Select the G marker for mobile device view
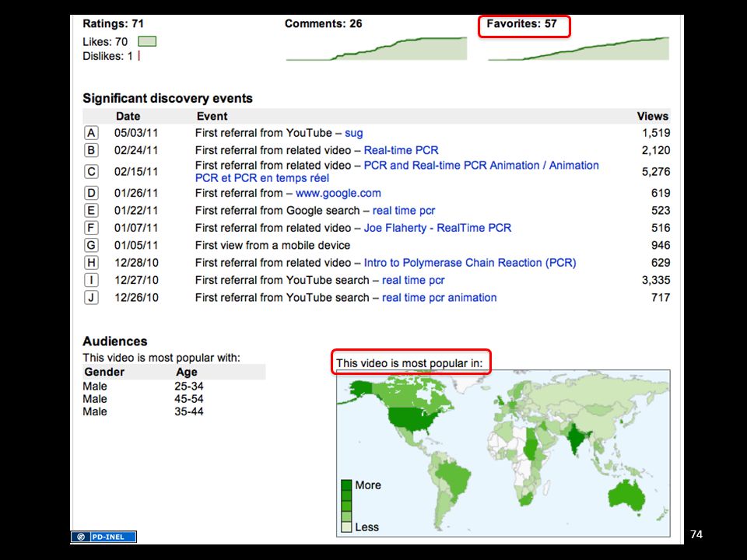 (91, 245)
